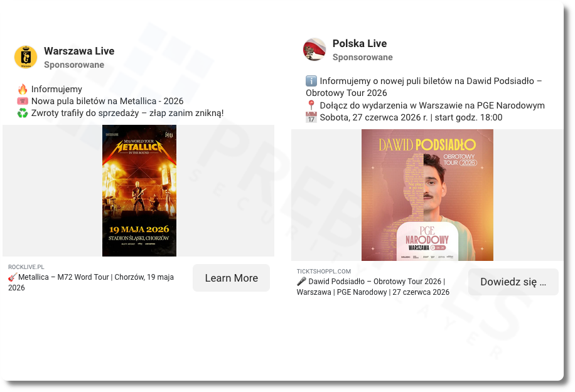
Task: Open the Warszawa Live page avatar
Action: pos(26,57)
